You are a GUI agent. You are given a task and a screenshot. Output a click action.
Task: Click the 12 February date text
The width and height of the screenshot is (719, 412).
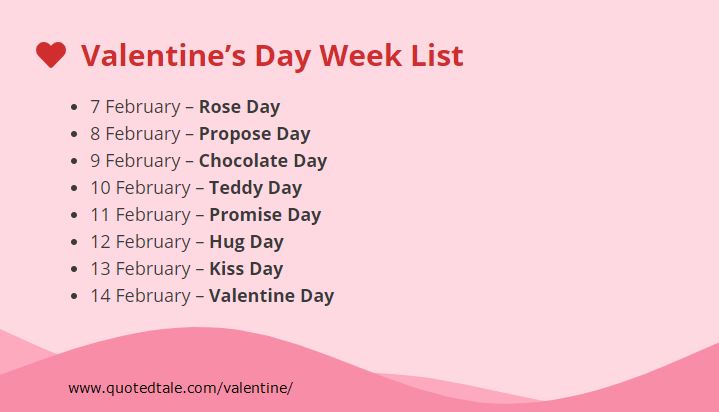[140, 242]
